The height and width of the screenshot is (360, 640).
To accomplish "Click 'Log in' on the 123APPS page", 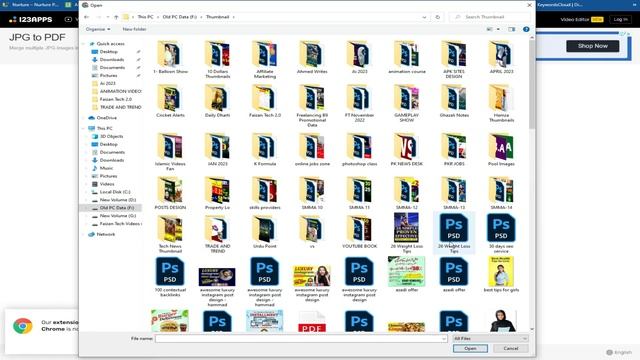I will (x=620, y=19).
